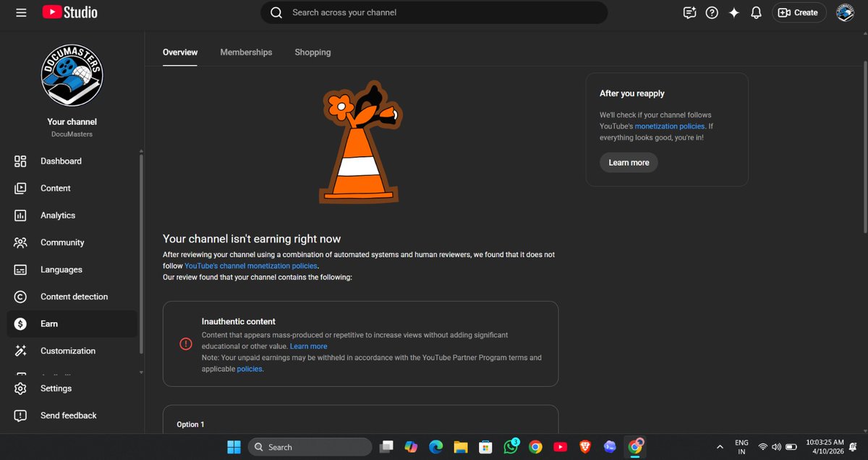Click the Create button
The width and height of the screenshot is (868, 460).
[x=799, y=12]
